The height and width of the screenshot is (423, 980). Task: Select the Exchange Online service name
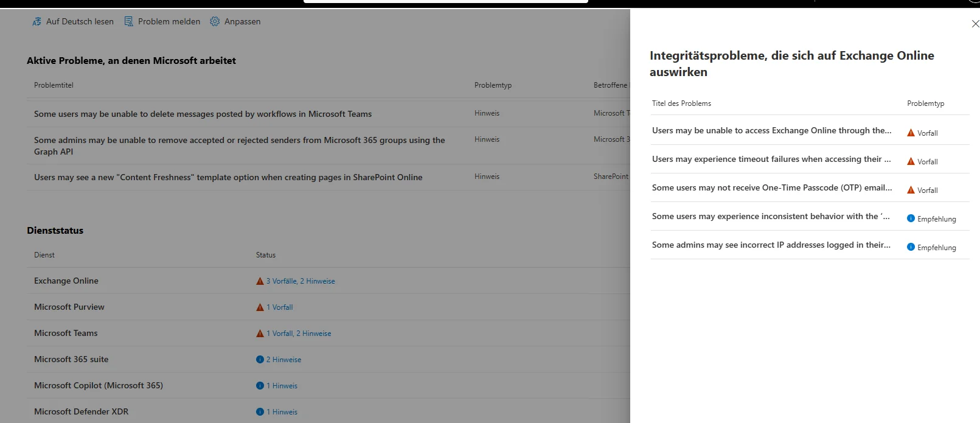tap(66, 281)
